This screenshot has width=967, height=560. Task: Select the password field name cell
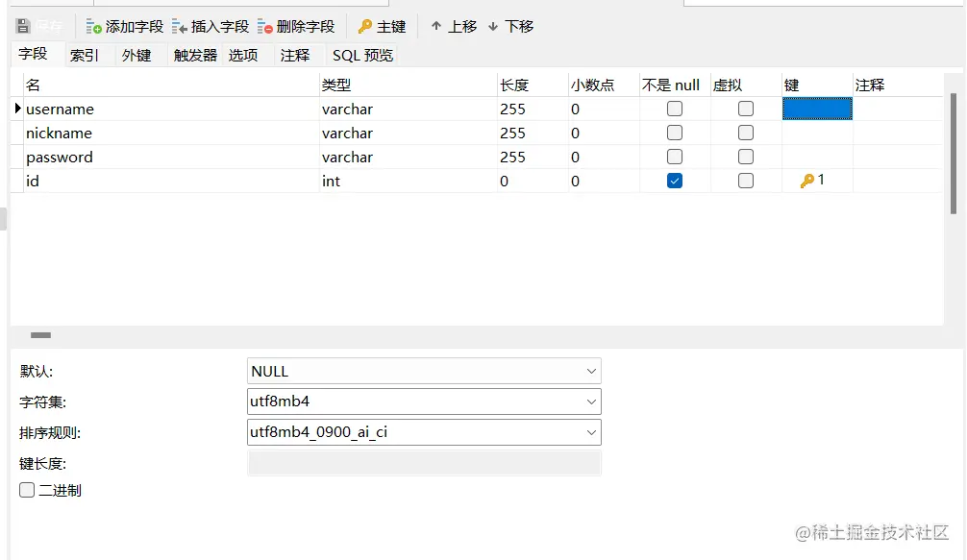point(171,158)
